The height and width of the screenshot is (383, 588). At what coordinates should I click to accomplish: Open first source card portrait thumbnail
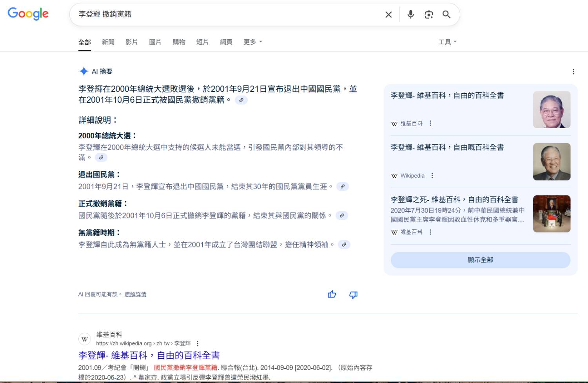[552, 110]
